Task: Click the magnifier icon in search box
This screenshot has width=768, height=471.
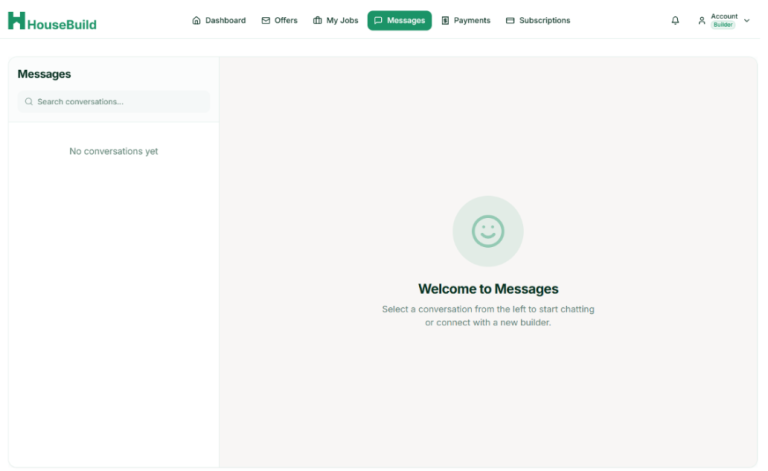Action: 29,102
